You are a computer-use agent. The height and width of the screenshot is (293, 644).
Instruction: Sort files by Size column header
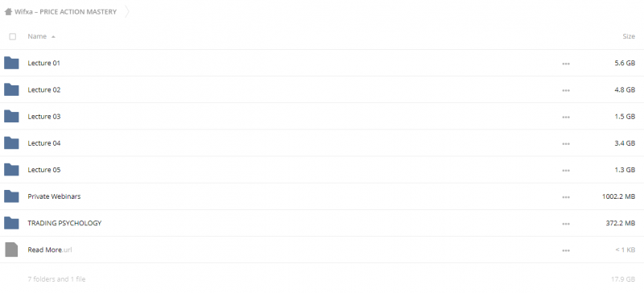[x=629, y=36]
